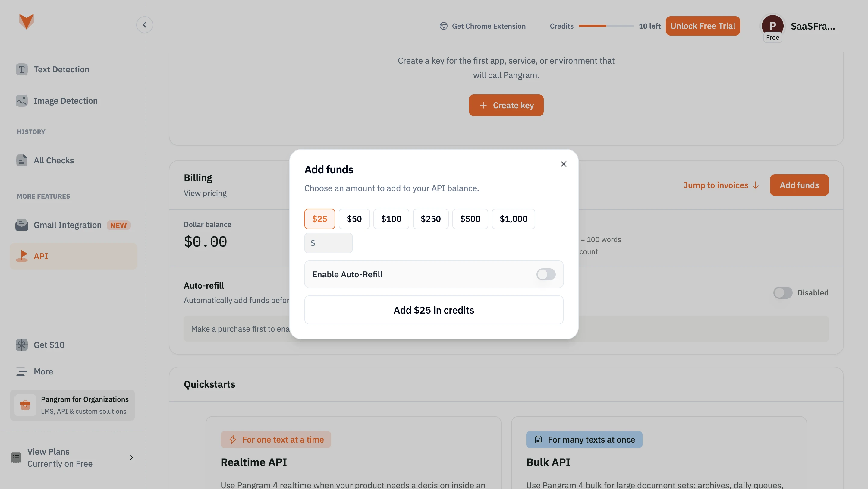The width and height of the screenshot is (868, 489).
Task: Click the Add funds button in Billing
Action: (x=799, y=185)
